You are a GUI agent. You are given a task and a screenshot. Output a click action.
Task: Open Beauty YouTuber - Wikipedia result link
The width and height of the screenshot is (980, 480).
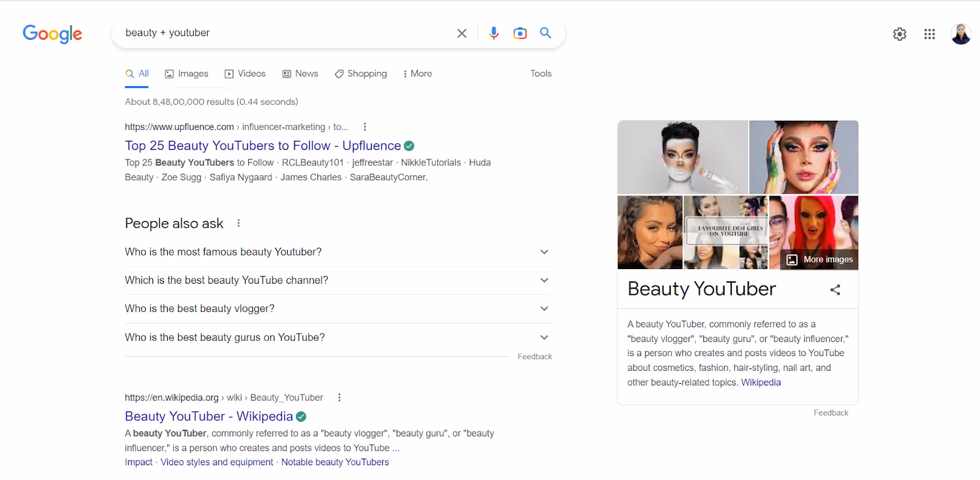[209, 416]
